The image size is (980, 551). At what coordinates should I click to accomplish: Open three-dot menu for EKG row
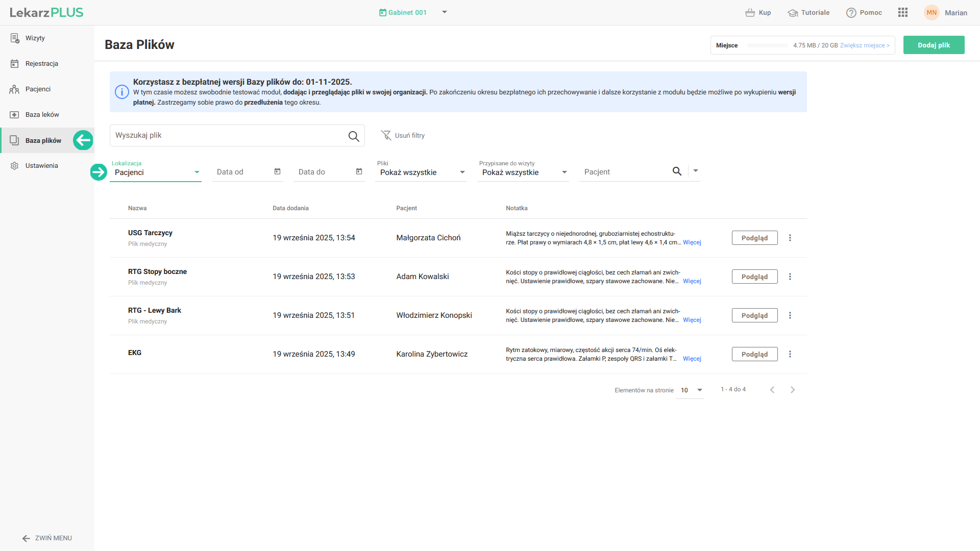pyautogui.click(x=790, y=354)
